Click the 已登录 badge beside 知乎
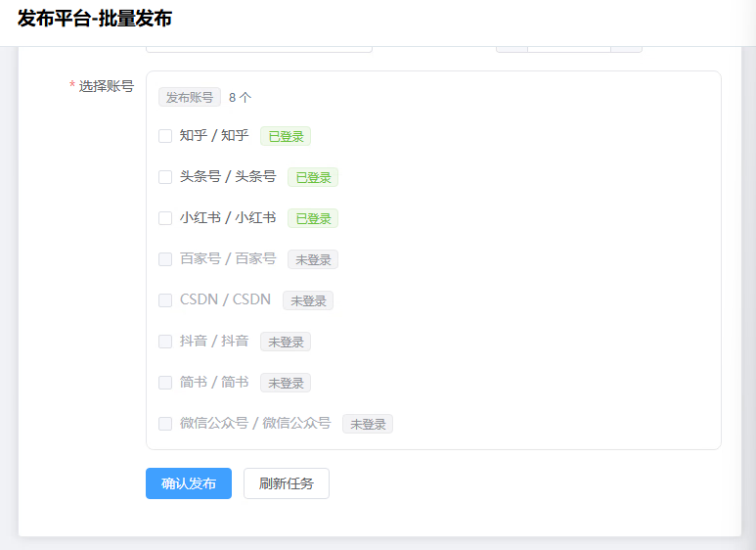This screenshot has height=550, width=756. 286,136
